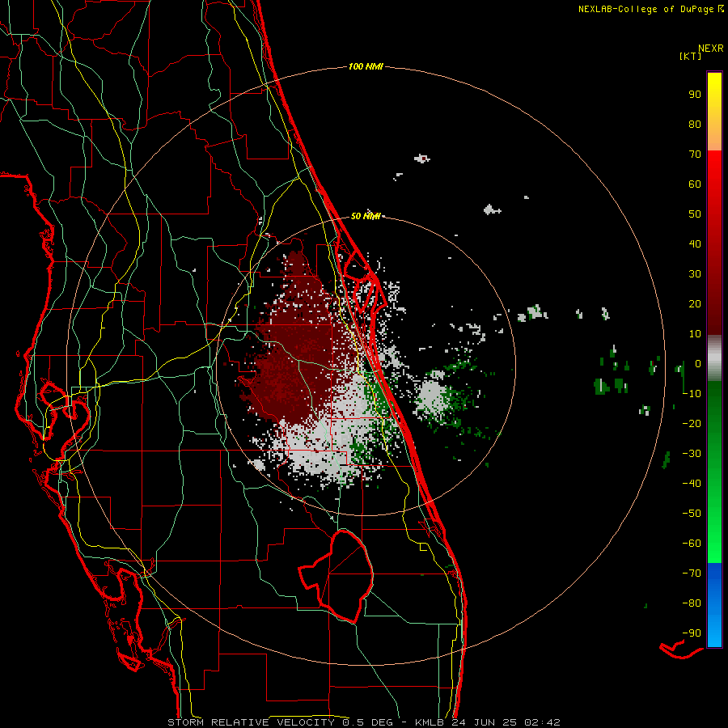The height and width of the screenshot is (728, 728).
Task: Click the positive 60 knot scale label
Action: point(695,184)
